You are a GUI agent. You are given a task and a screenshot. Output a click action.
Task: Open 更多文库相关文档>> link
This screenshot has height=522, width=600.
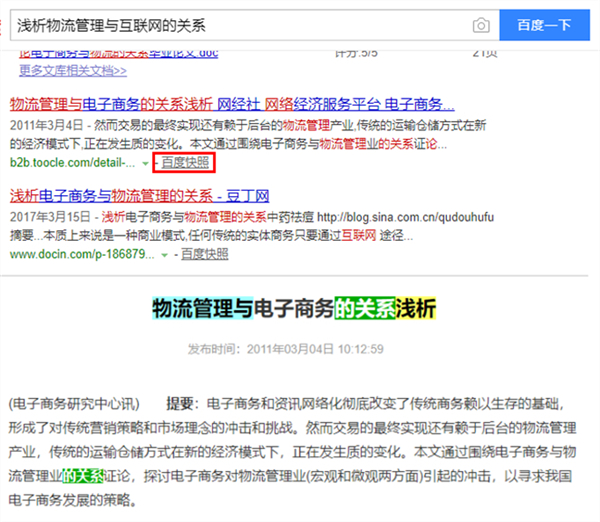[x=73, y=71]
